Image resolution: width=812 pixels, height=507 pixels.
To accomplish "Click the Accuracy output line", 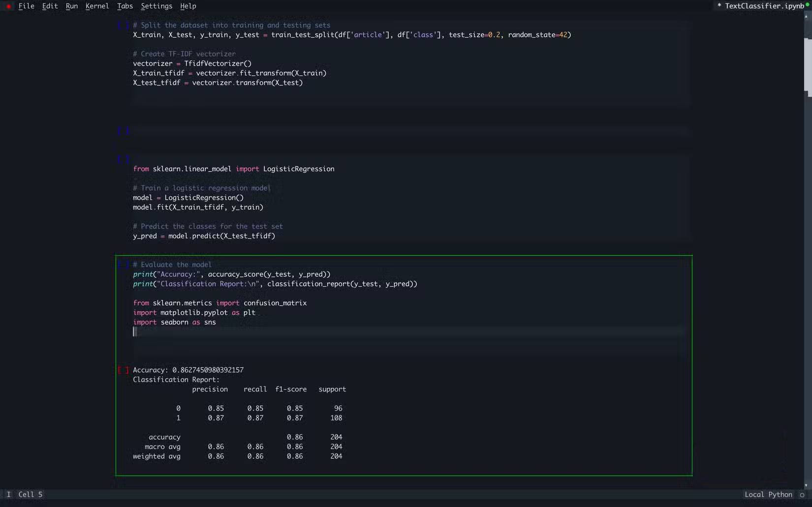I will click(x=188, y=370).
